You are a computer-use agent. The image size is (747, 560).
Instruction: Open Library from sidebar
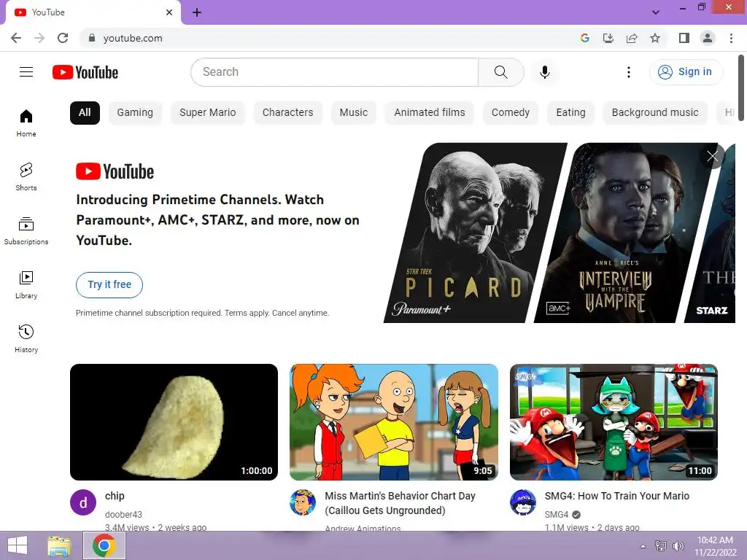tap(26, 284)
